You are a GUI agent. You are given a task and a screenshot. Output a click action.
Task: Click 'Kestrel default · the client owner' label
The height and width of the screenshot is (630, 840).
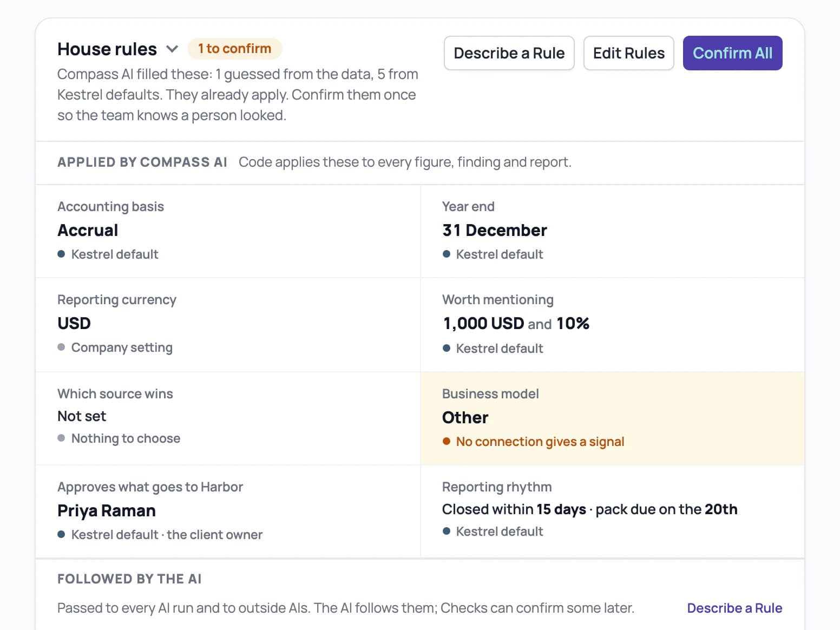click(167, 535)
